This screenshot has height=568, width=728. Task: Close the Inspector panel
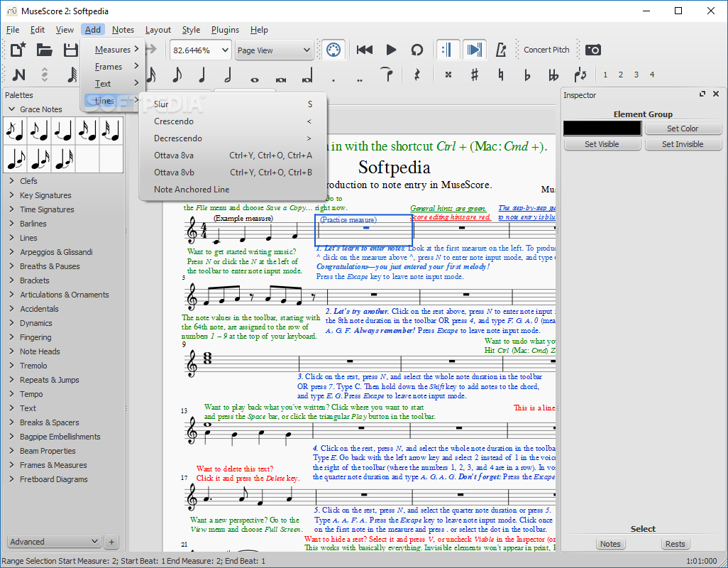pos(716,94)
